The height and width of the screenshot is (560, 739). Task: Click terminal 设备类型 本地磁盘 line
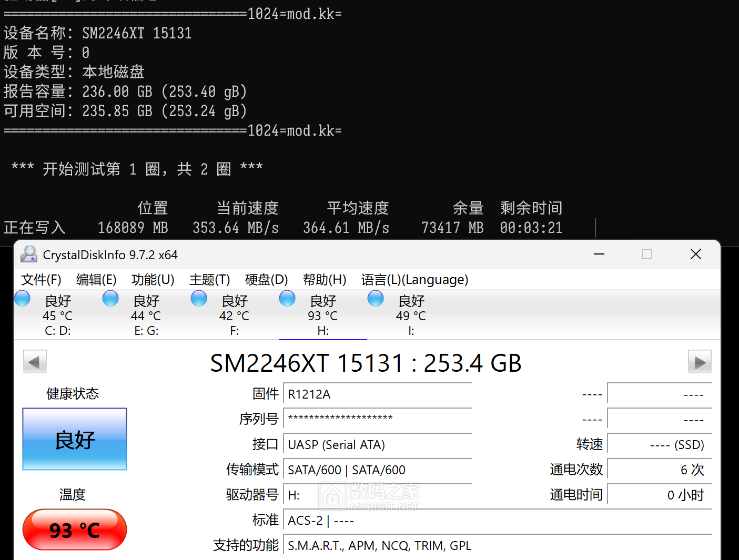(x=74, y=72)
